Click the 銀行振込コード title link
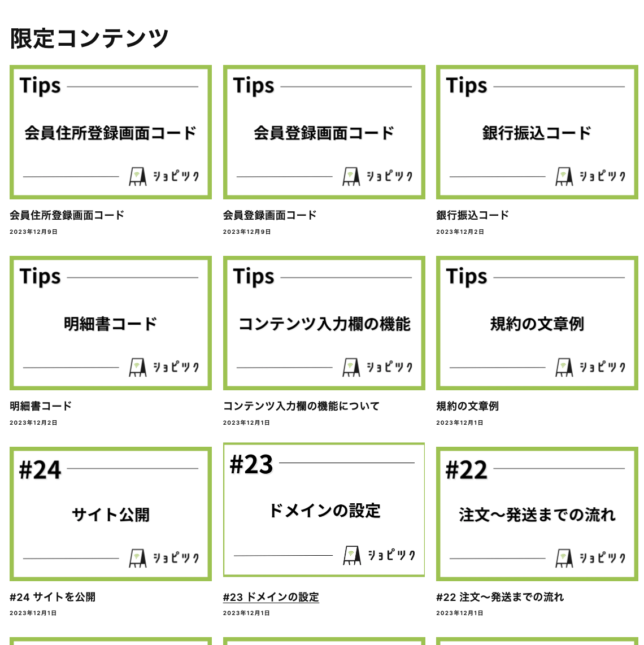Screen dimensions: 644x645 472,215
